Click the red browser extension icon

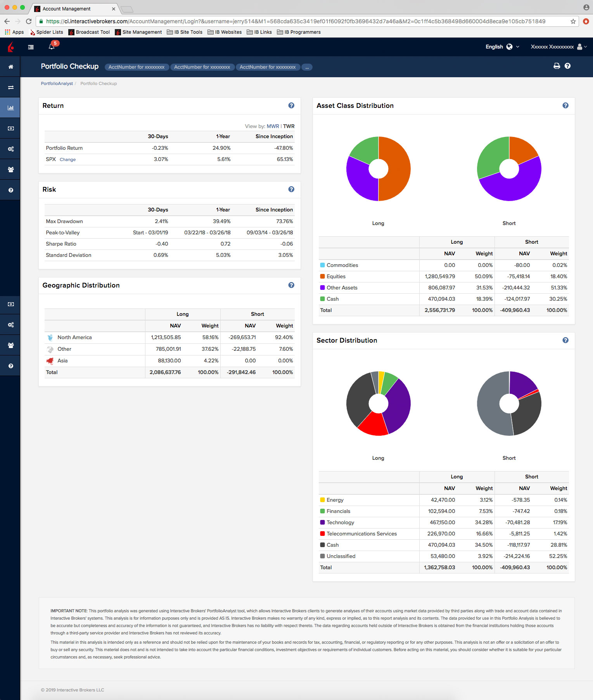pyautogui.click(x=586, y=21)
